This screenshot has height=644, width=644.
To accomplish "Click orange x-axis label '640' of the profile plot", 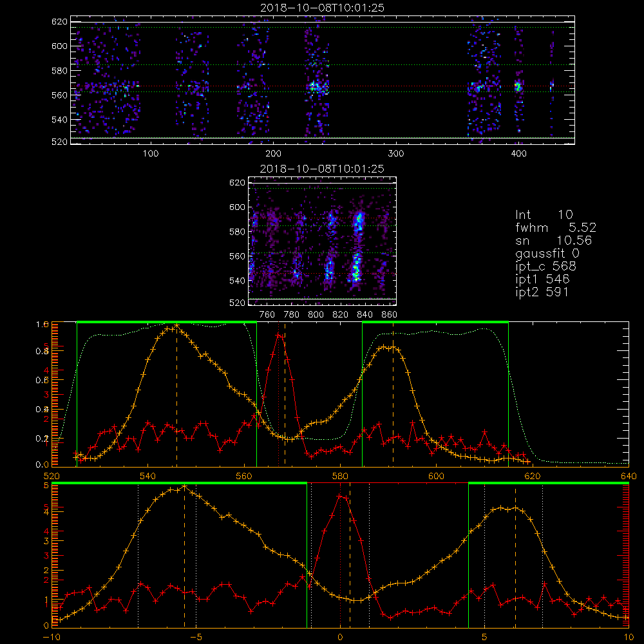I will coord(629,477).
